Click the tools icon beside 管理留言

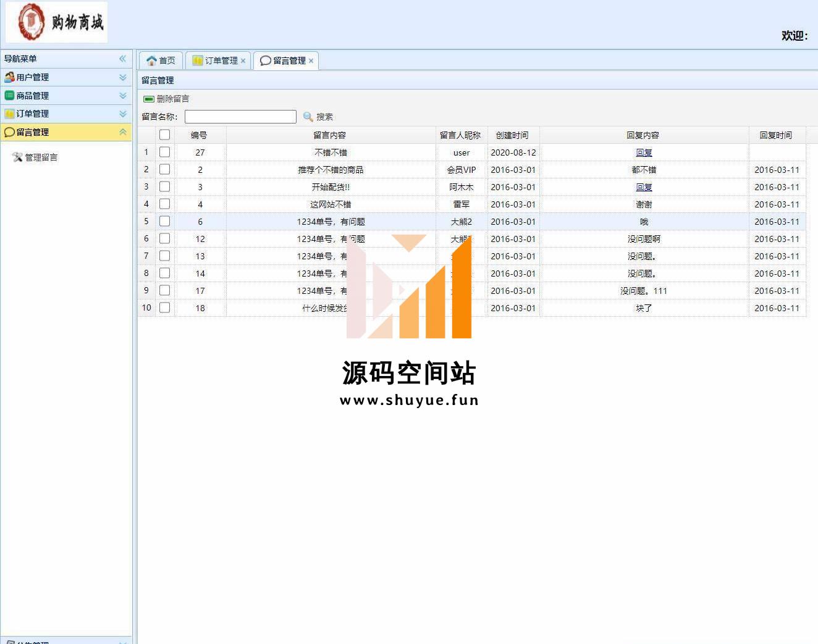[17, 157]
